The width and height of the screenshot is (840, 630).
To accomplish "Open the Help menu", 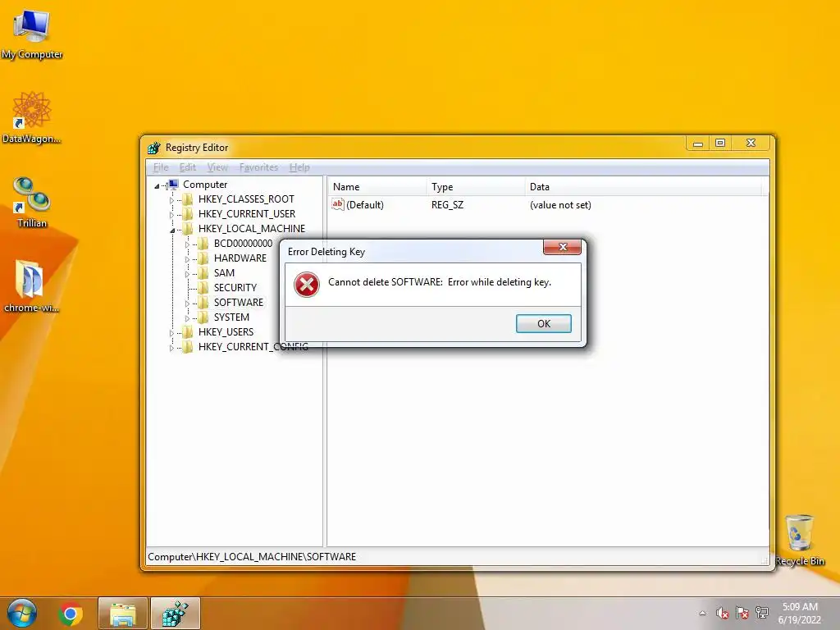I will pyautogui.click(x=299, y=167).
